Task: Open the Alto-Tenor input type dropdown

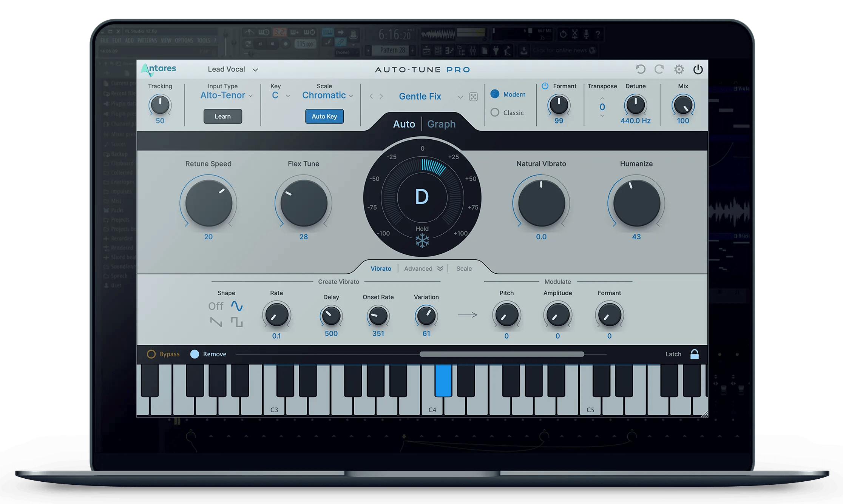Action: coord(226,96)
